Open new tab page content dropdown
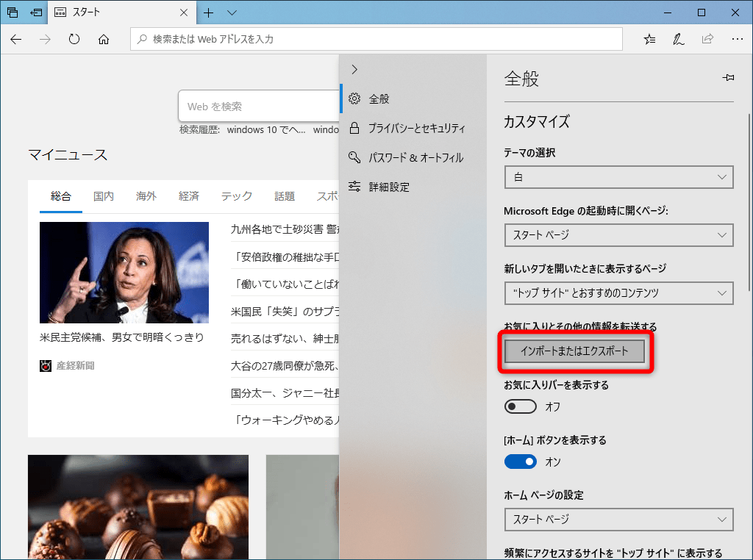 [618, 293]
